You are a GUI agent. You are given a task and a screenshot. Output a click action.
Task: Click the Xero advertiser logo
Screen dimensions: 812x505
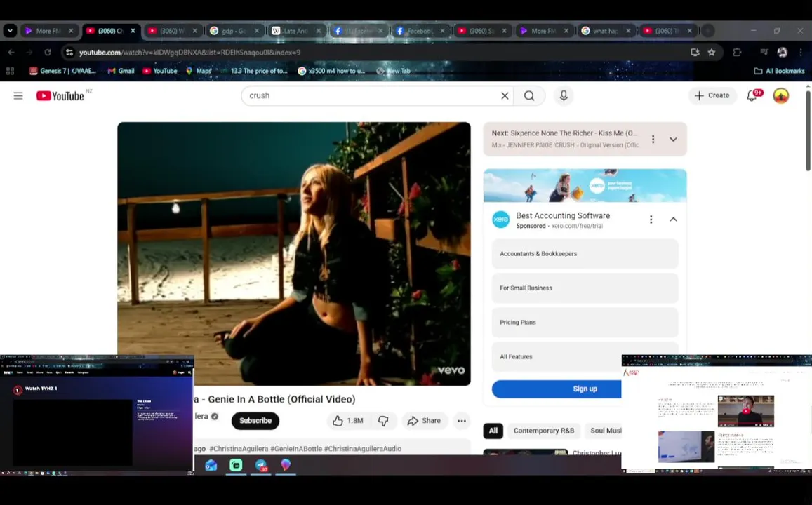(501, 220)
